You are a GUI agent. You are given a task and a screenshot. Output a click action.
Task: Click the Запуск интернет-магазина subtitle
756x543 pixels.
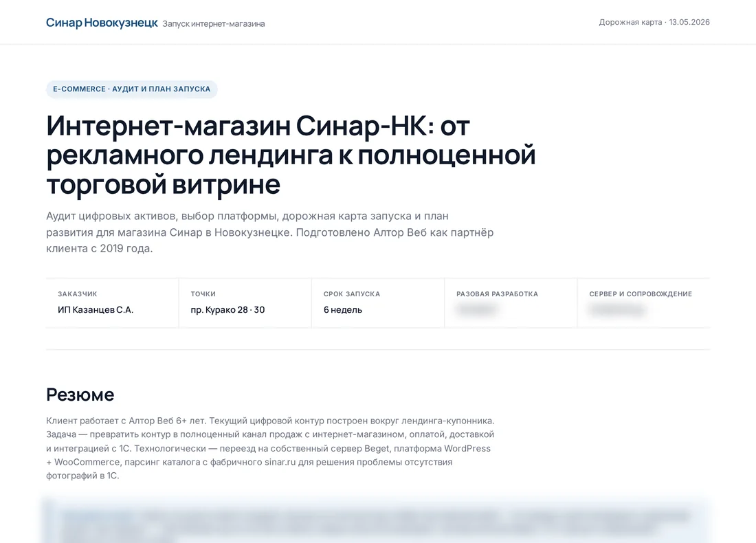pos(214,23)
